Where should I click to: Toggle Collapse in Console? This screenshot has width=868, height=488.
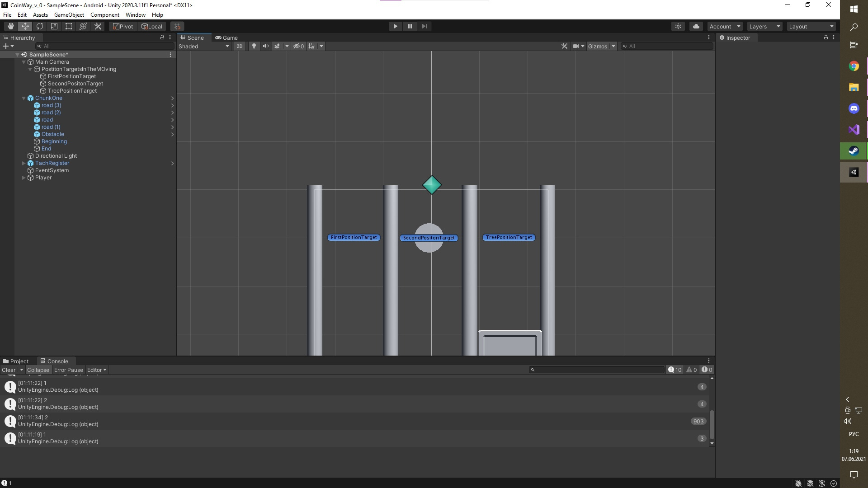click(38, 370)
